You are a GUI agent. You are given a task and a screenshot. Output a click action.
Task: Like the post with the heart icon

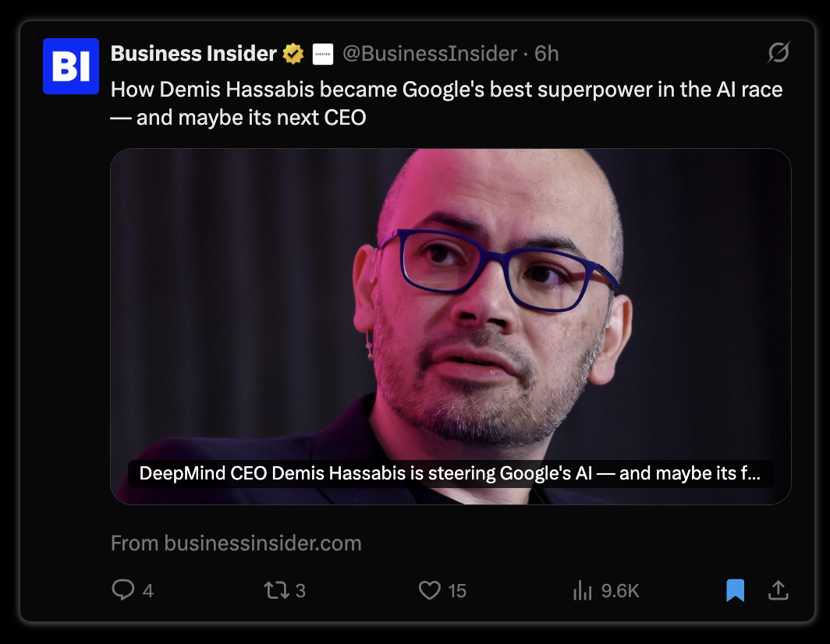point(429,590)
